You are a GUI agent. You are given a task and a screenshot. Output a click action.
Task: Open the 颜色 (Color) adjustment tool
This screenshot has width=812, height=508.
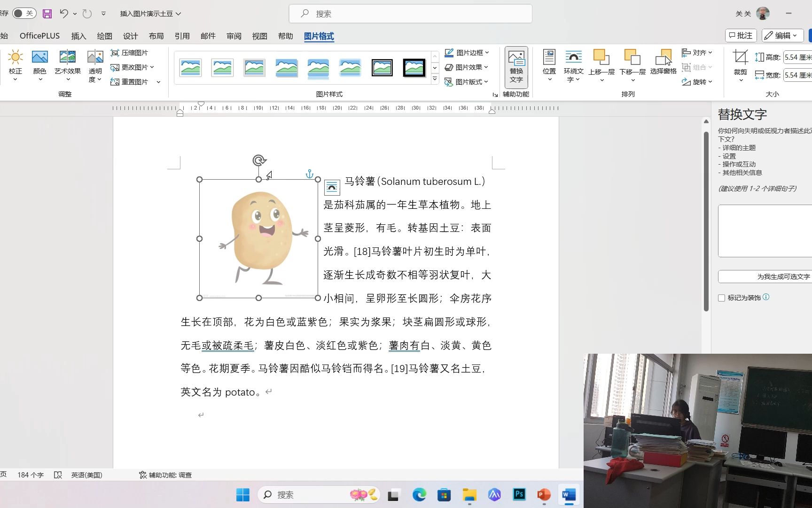click(x=40, y=65)
